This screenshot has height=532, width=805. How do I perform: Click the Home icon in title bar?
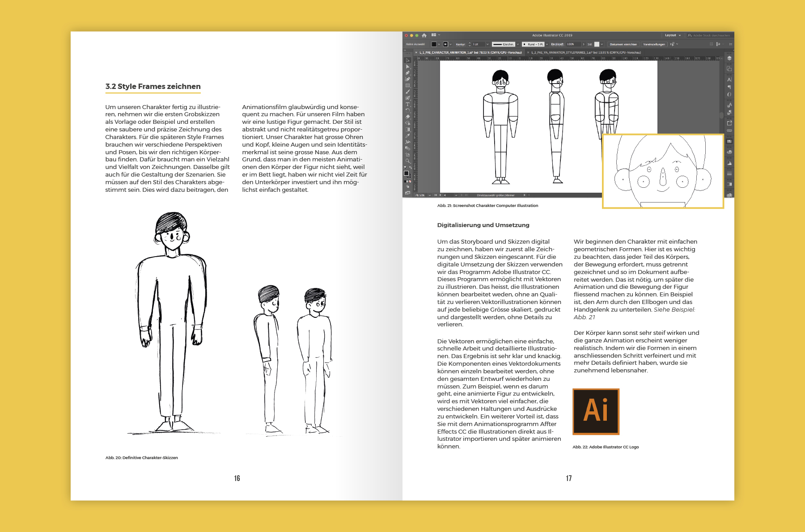tap(424, 35)
